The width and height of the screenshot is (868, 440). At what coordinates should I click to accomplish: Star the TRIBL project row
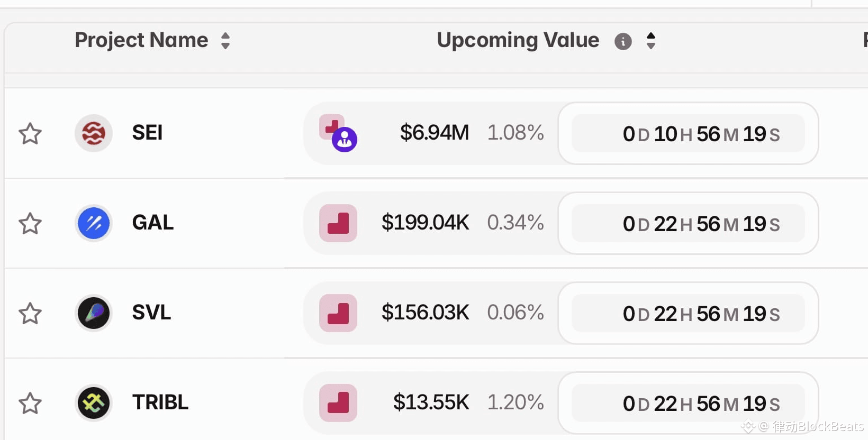point(30,404)
